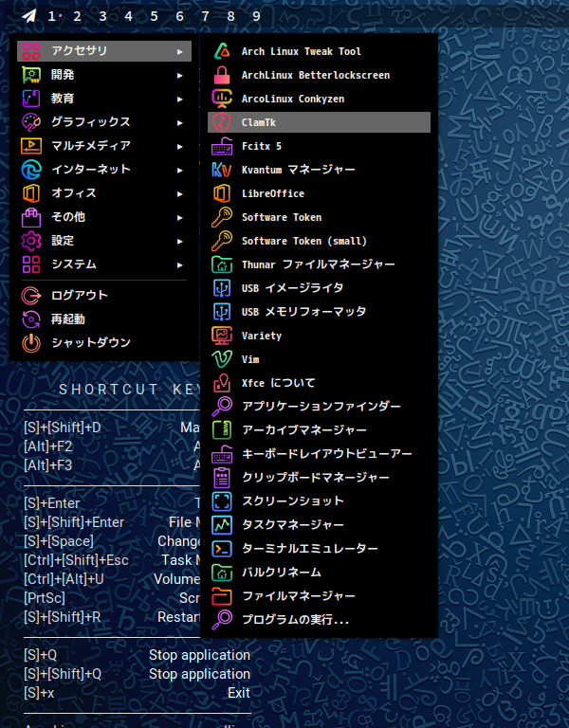Expand the グラフィックス submenu arrow
569x728 pixels.
[x=180, y=122]
